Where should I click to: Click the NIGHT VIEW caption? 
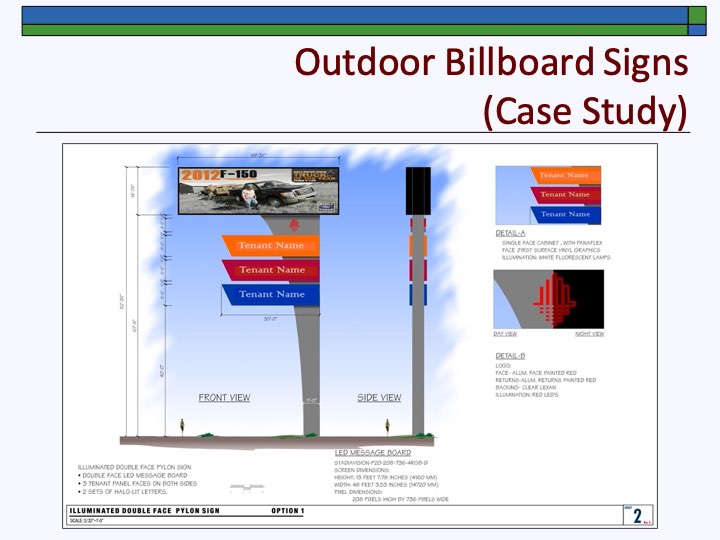589,334
